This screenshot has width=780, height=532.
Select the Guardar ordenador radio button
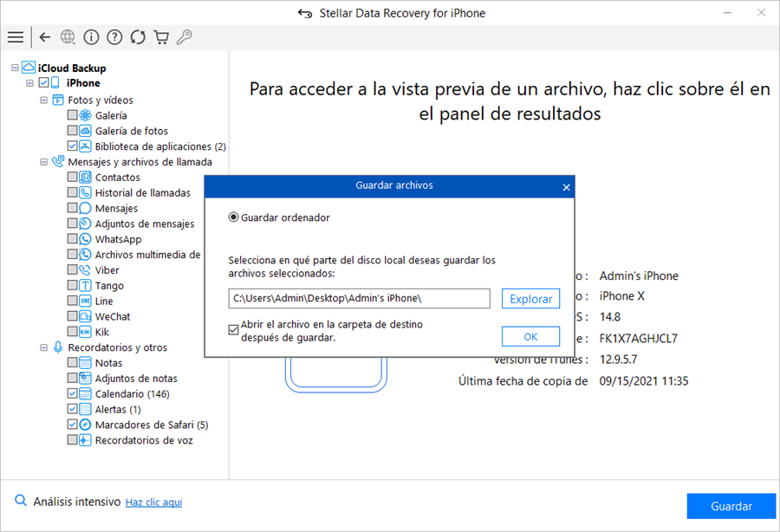pos(233,217)
